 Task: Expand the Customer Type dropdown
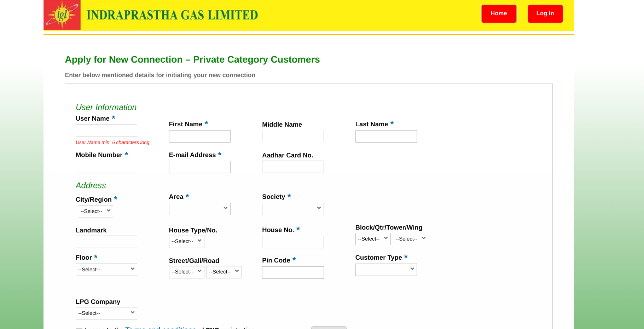tap(386, 270)
